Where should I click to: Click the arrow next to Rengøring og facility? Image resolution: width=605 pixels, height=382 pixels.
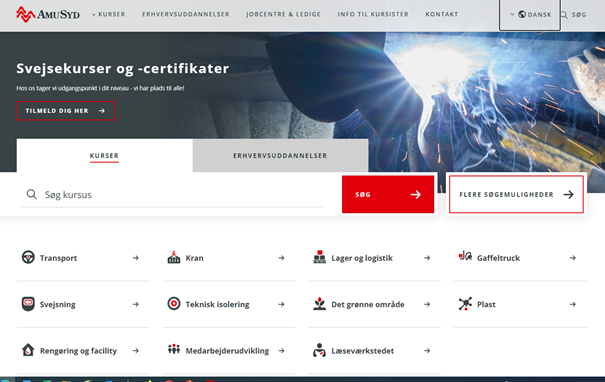point(135,351)
